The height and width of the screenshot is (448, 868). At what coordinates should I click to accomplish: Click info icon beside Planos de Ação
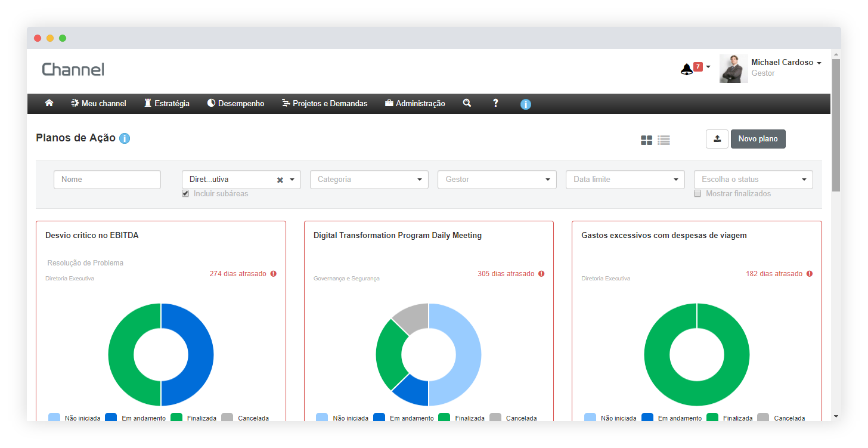pos(125,138)
